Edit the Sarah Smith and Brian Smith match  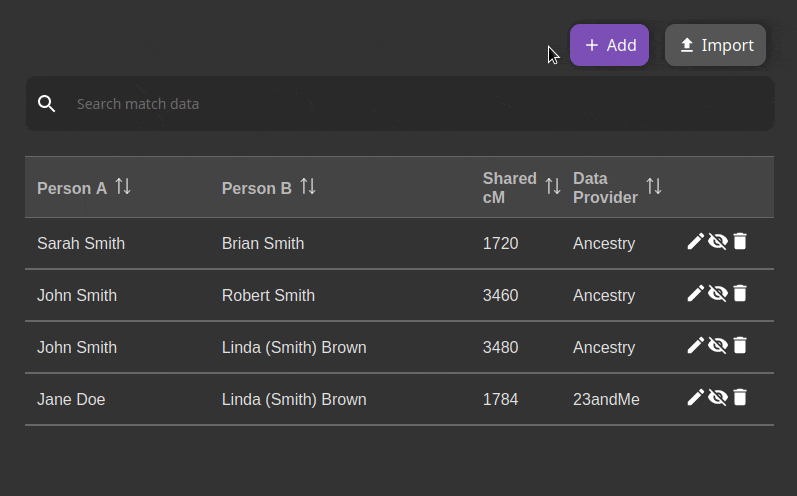pos(696,241)
